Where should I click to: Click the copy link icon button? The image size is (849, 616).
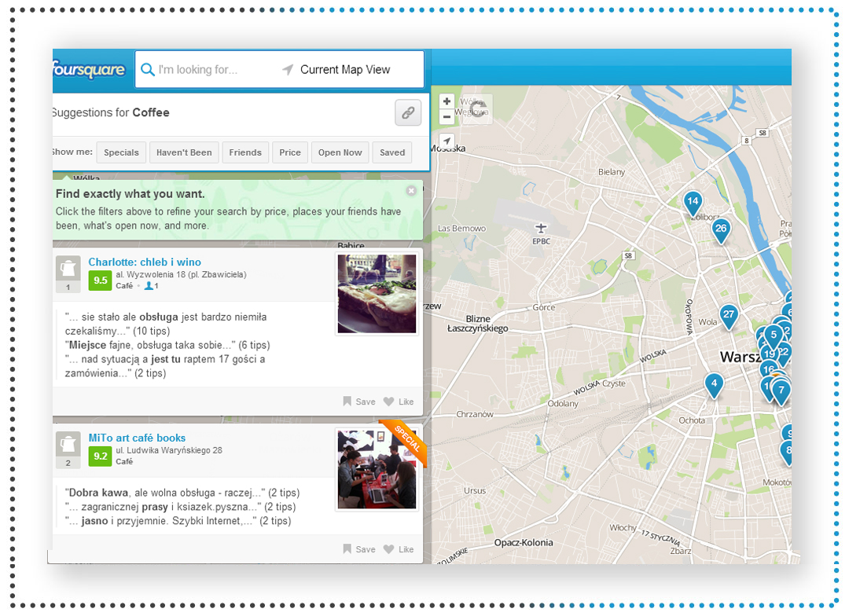408,113
